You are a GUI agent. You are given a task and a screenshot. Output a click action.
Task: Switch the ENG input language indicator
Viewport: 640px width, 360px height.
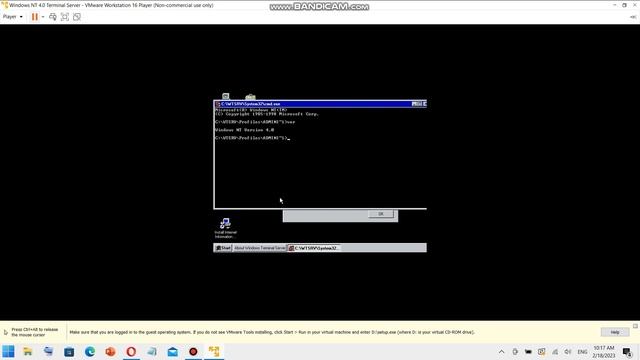582,352
